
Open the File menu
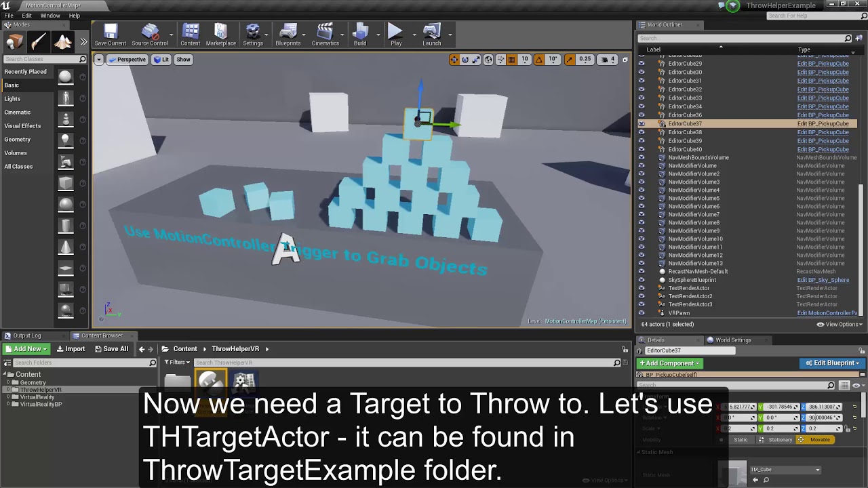9,16
